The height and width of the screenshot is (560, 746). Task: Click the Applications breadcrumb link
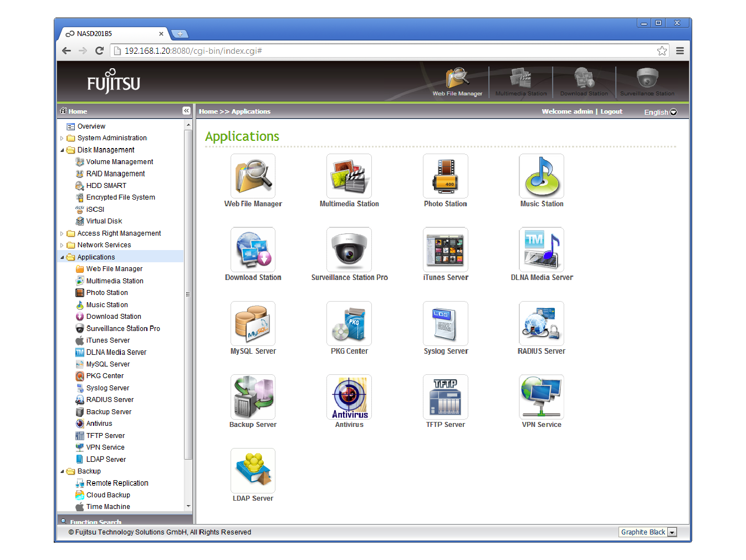251,111
